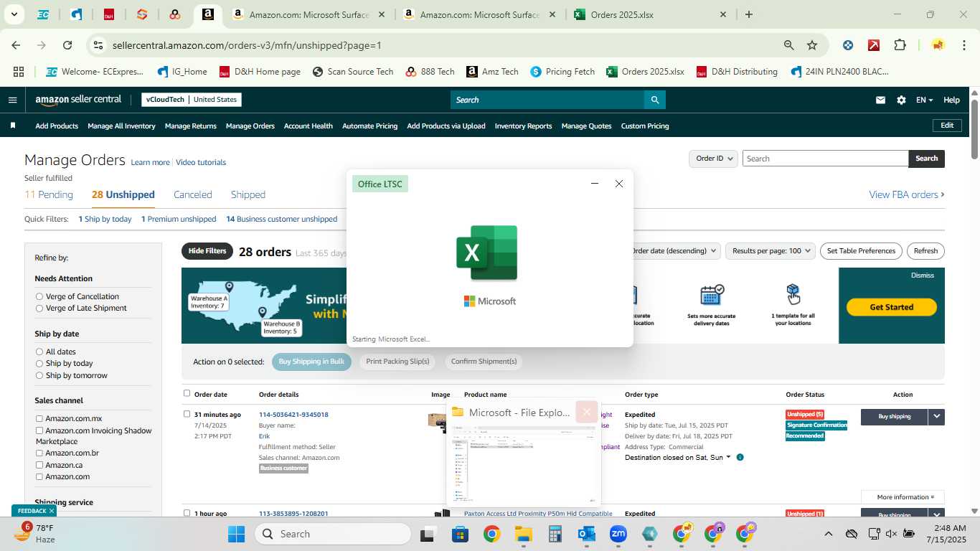The image size is (980, 551).
Task: Click the info icon beside Destination closed
Action: tap(740, 457)
